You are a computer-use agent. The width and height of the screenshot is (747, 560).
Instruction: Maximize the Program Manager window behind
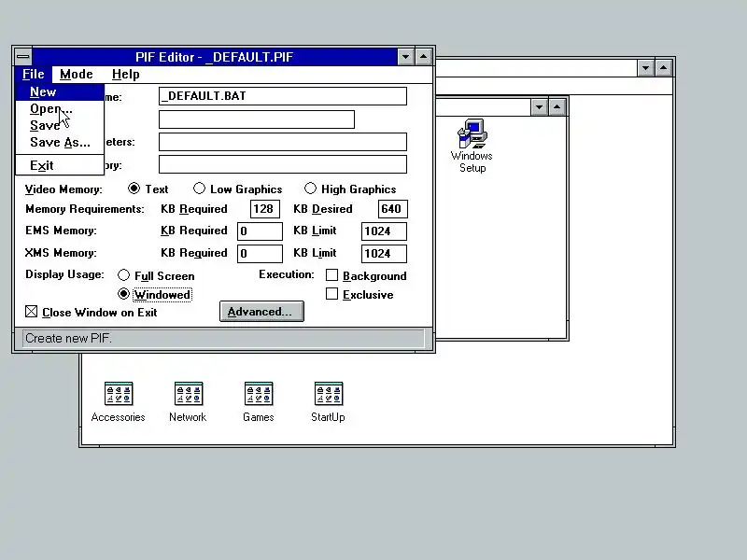tap(663, 68)
